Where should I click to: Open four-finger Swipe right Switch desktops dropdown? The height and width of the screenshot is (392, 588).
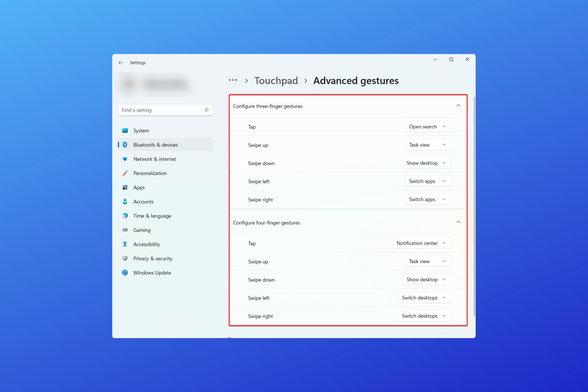coord(424,316)
